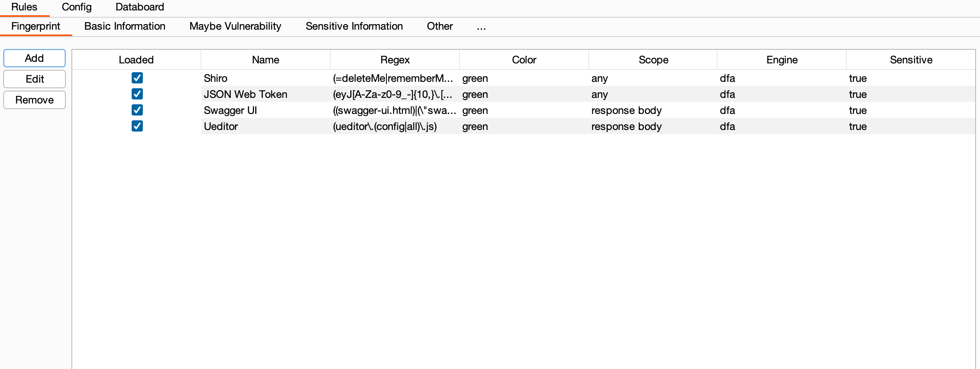Click the Remove button
The image size is (980, 369).
coord(35,100)
